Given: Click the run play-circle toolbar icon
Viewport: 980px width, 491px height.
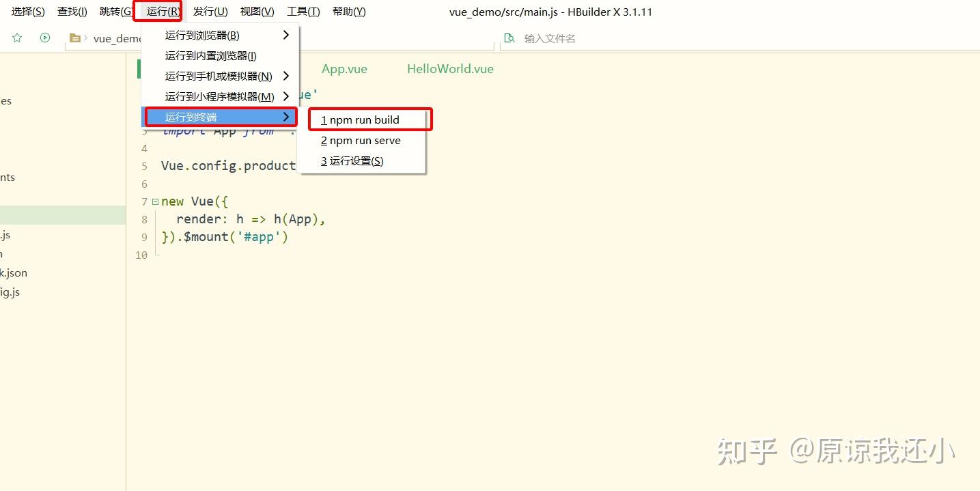Looking at the screenshot, I should (45, 38).
